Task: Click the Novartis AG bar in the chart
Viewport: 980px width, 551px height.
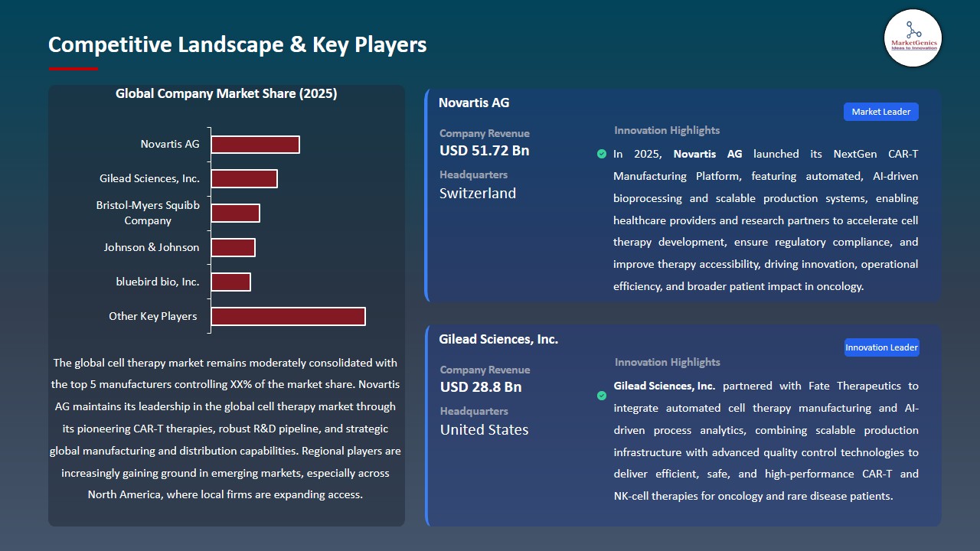Action: pyautogui.click(x=255, y=144)
